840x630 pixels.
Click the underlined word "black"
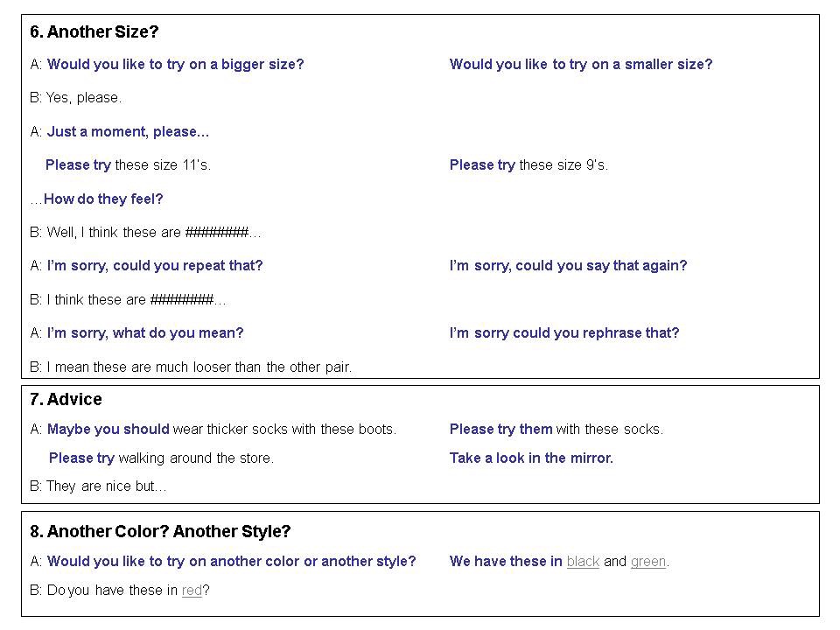coord(583,562)
